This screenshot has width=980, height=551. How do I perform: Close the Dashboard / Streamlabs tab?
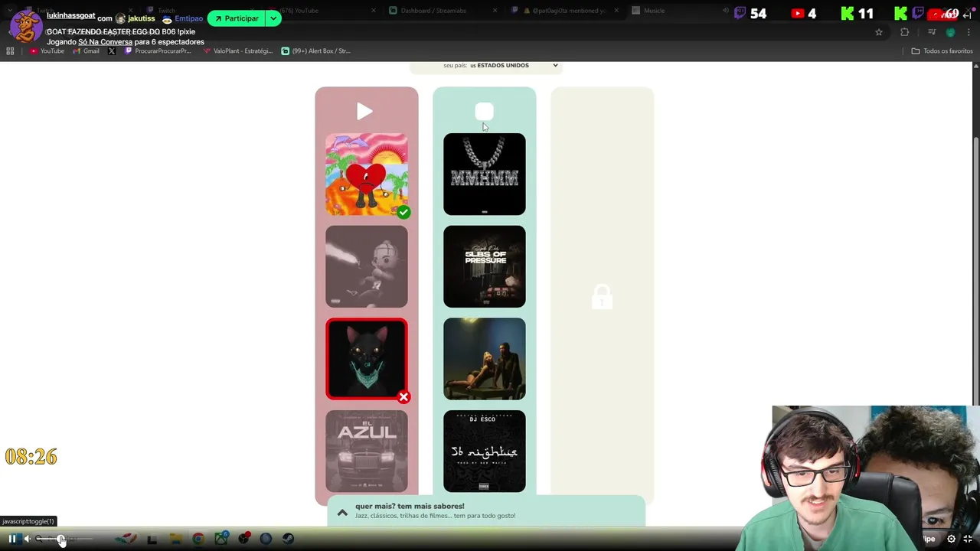tap(495, 11)
